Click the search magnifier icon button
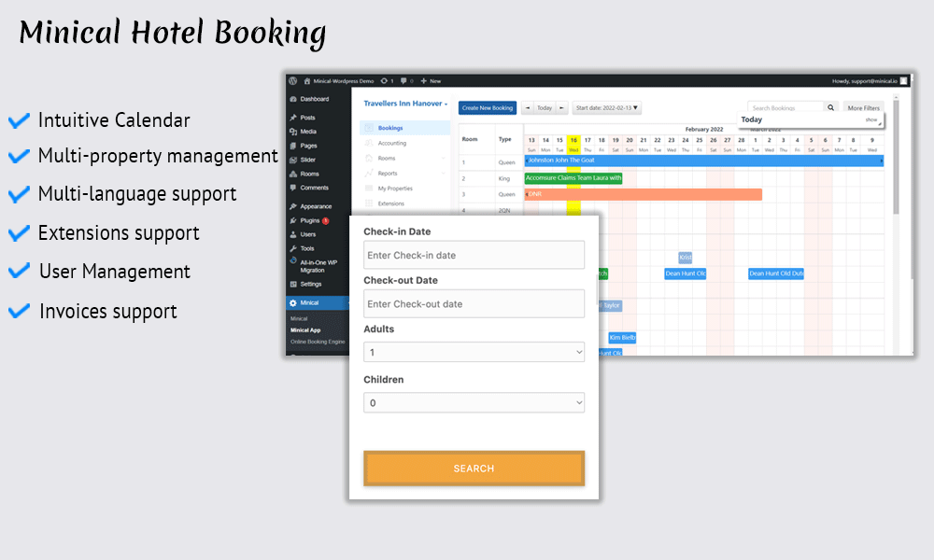 point(830,107)
